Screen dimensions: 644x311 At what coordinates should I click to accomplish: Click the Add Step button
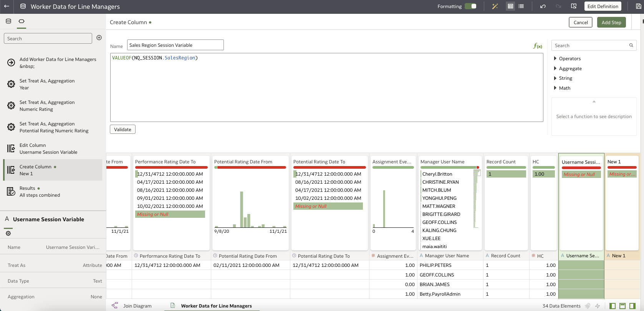pos(611,22)
